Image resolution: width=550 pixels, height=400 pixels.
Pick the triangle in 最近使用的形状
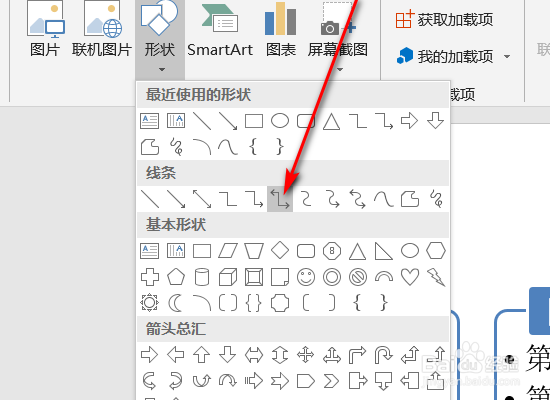click(331, 122)
